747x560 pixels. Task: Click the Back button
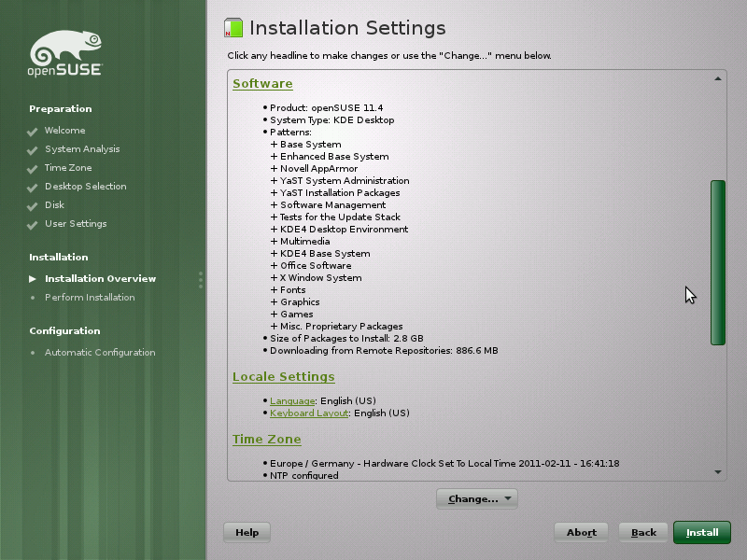(x=643, y=532)
